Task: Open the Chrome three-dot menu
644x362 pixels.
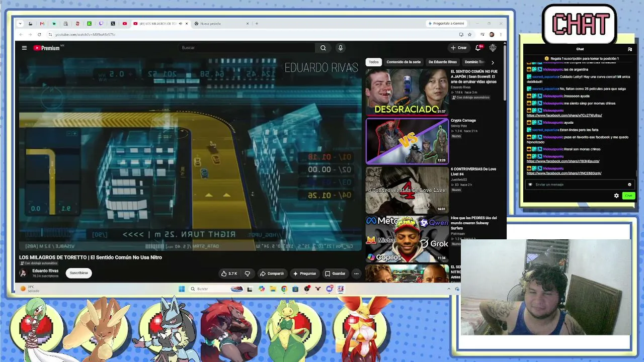Action: pos(501,35)
